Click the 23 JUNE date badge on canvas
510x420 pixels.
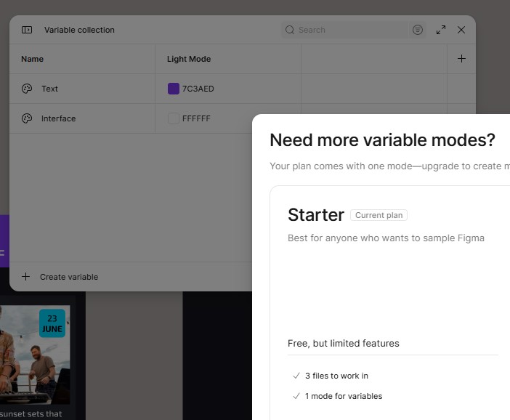[x=52, y=323]
